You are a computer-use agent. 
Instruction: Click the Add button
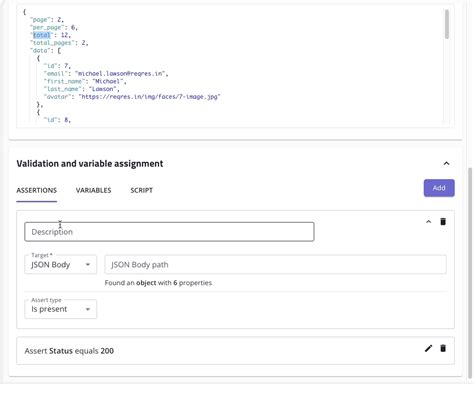click(x=439, y=188)
